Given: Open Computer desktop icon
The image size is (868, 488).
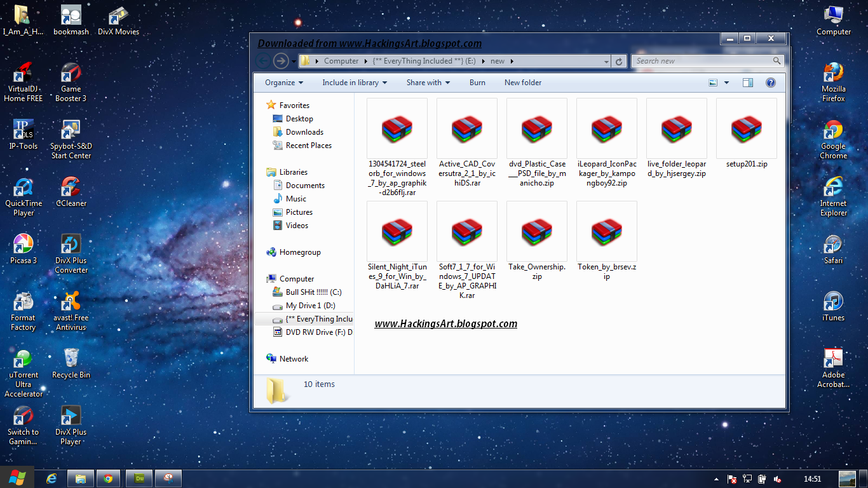Looking at the screenshot, I should pos(833,20).
